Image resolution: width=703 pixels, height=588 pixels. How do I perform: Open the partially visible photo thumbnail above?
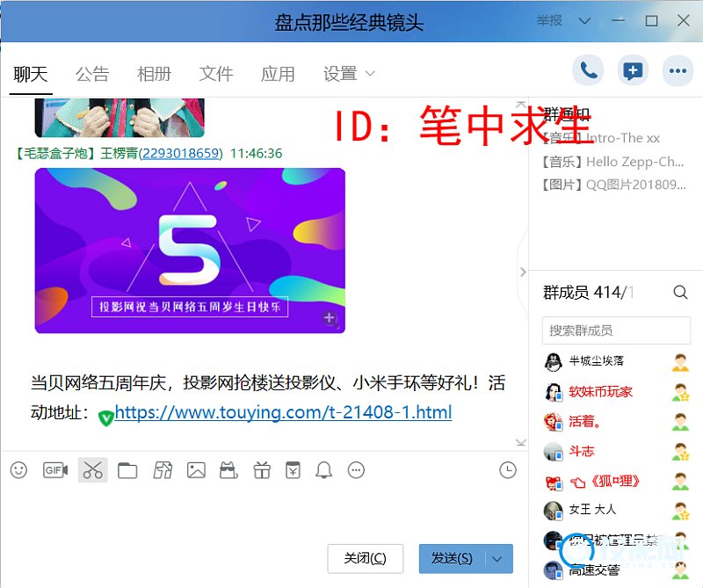(120, 118)
